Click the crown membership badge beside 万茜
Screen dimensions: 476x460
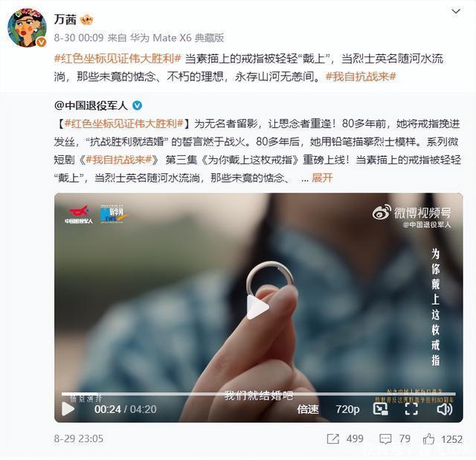tap(87, 20)
